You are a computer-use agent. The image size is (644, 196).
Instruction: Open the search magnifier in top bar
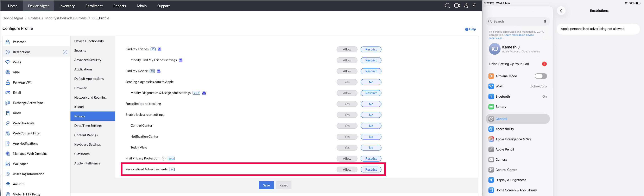pyautogui.click(x=447, y=6)
